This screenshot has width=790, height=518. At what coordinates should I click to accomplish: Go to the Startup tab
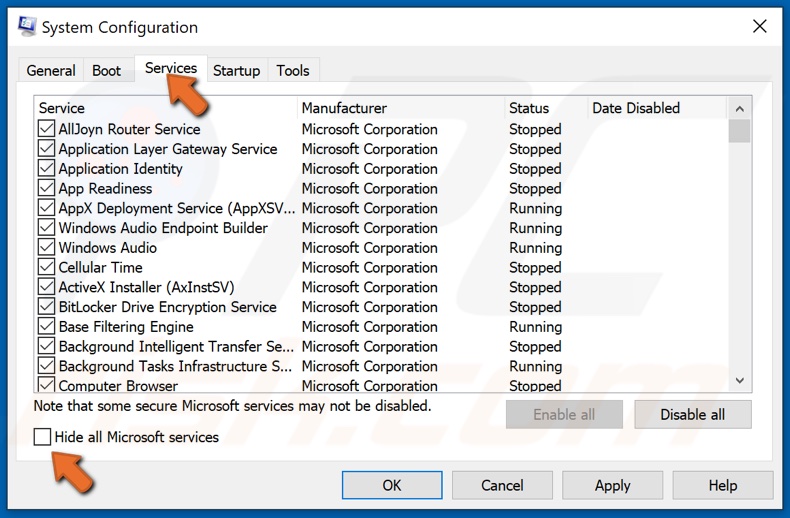[x=236, y=71]
